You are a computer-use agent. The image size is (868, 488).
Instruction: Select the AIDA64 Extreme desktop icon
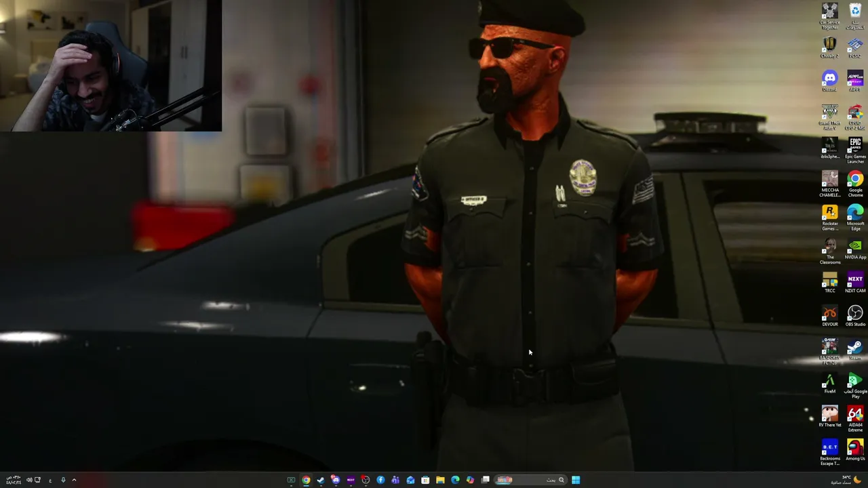(855, 419)
